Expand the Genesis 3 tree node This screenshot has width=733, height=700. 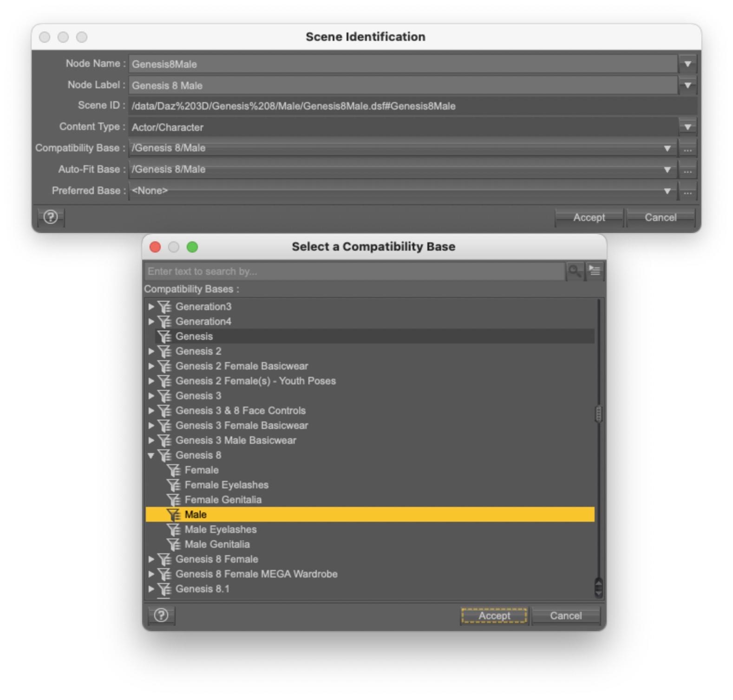click(151, 396)
